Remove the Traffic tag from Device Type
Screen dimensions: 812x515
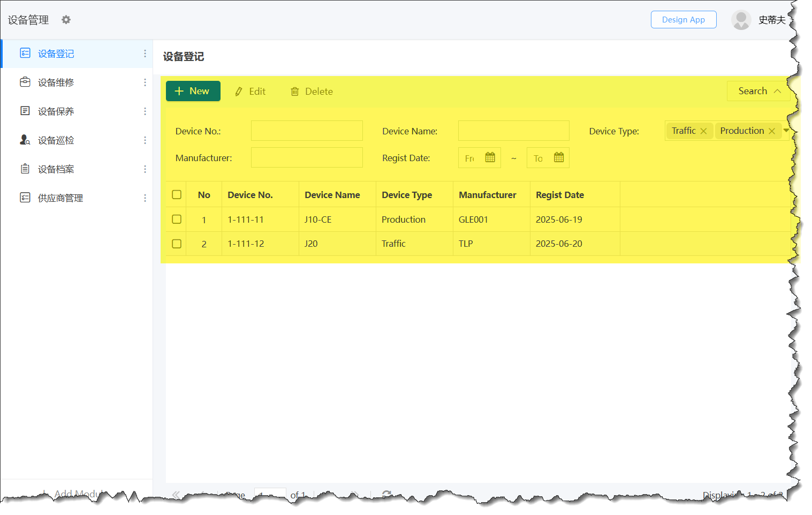point(703,131)
